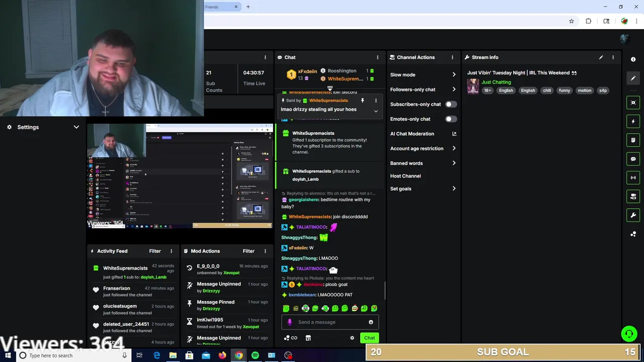Click the Windows search box
The image size is (644, 362).
point(73,355)
